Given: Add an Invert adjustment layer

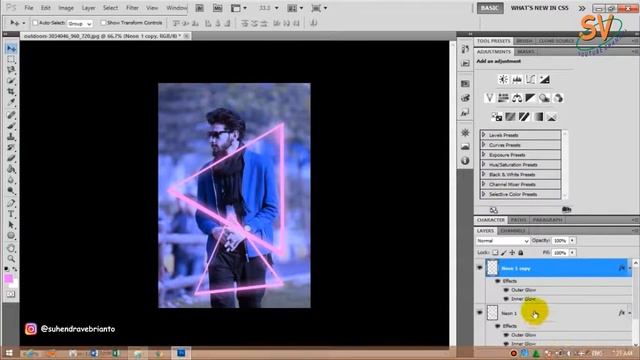Looking at the screenshot, I should tap(497, 117).
